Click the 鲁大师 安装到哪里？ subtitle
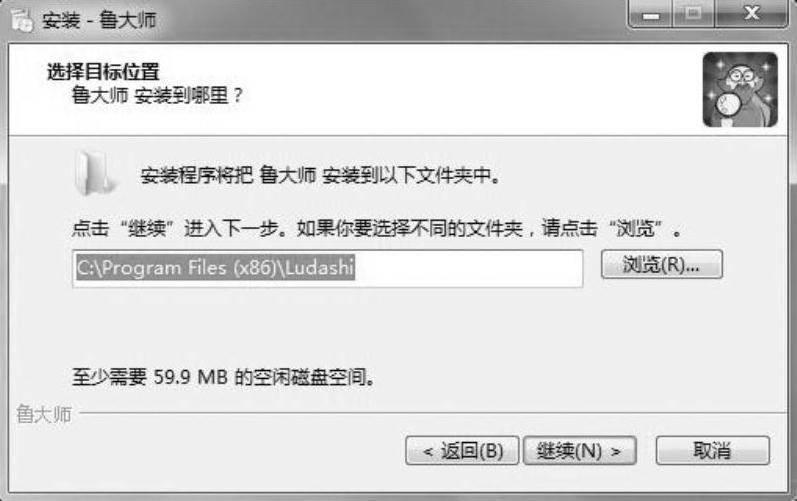 point(158,95)
